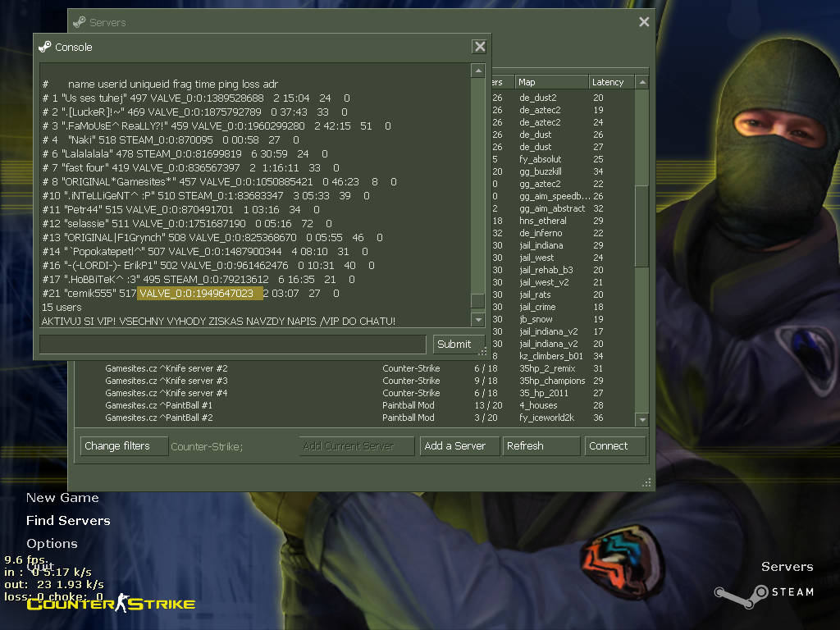Click console line for player "Naki"
Viewport: 840px width, 630px height.
171,140
